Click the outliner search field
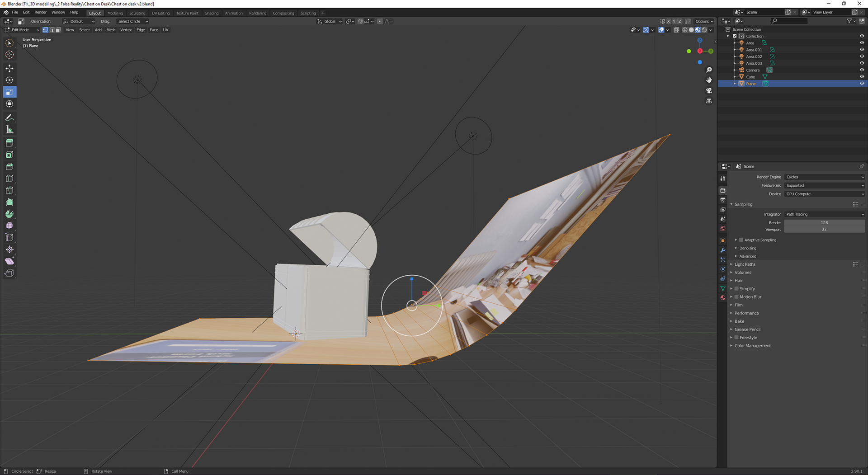868x475 pixels. click(789, 21)
